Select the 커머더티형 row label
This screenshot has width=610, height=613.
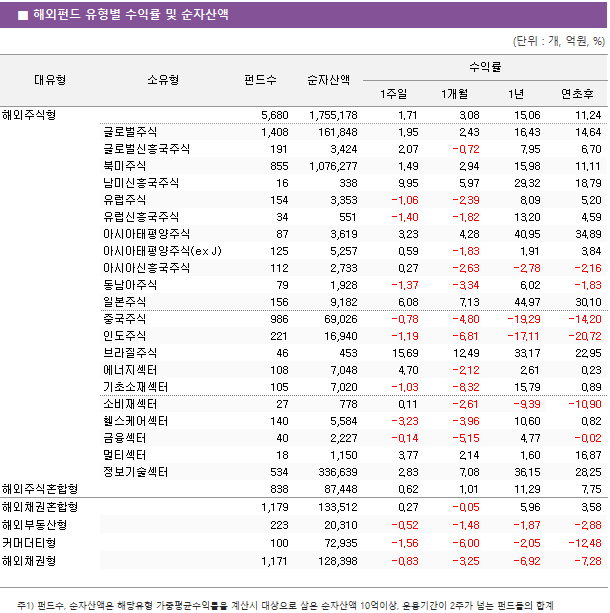pyautogui.click(x=29, y=543)
